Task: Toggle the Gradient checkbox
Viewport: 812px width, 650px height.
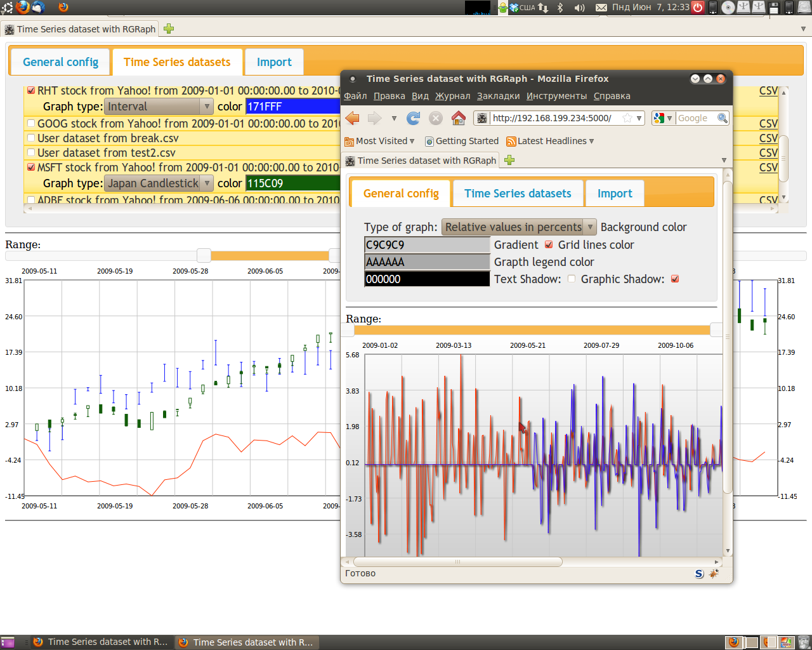Action: click(549, 245)
